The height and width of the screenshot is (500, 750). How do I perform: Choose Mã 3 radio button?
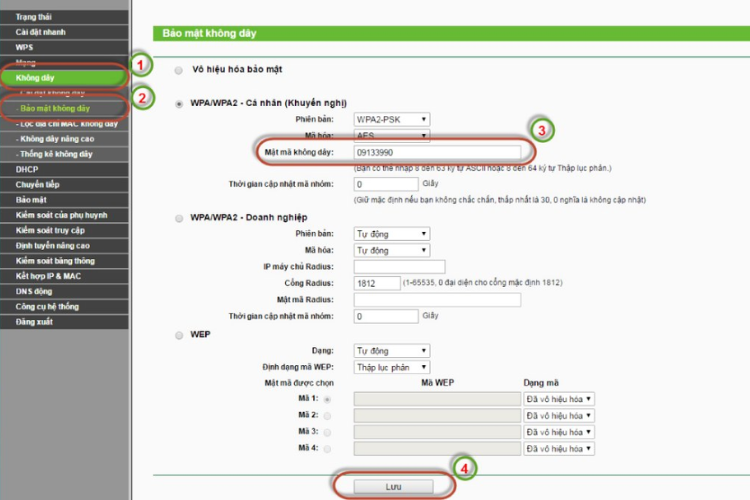click(327, 432)
